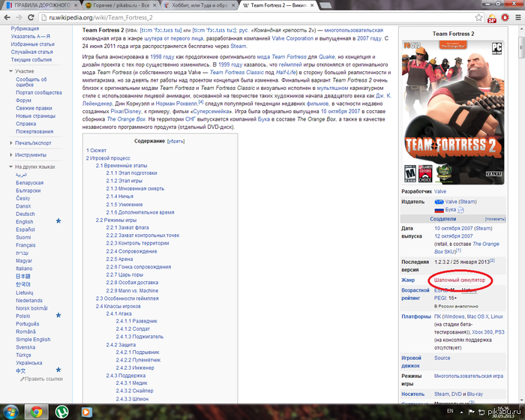This screenshot has width=525, height=420.
Task: Switch to ПРАВИЛА ДОРОЖНОГО tab
Action: [x=42, y=5]
